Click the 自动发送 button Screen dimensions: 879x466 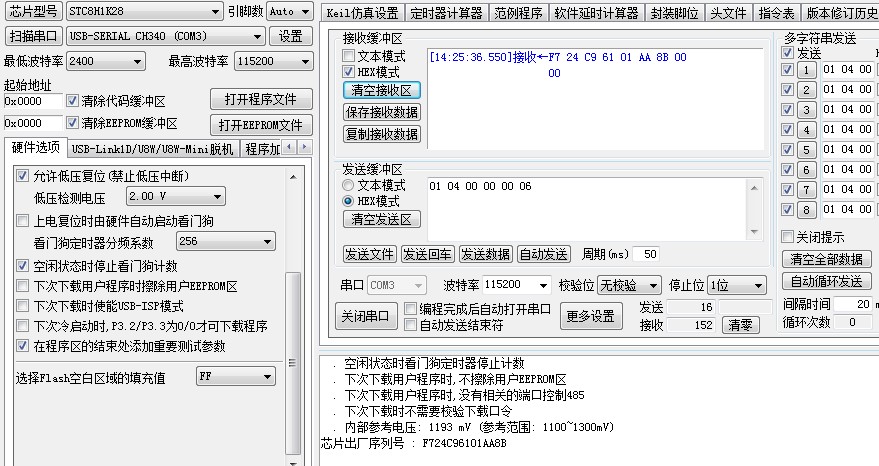544,255
